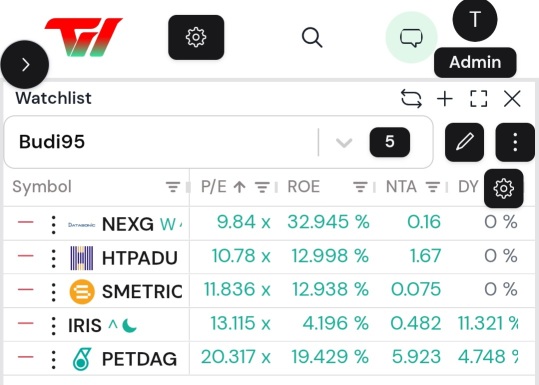Toggle P/E ascending sort arrow
The height and width of the screenshot is (385, 539).
pos(240,187)
